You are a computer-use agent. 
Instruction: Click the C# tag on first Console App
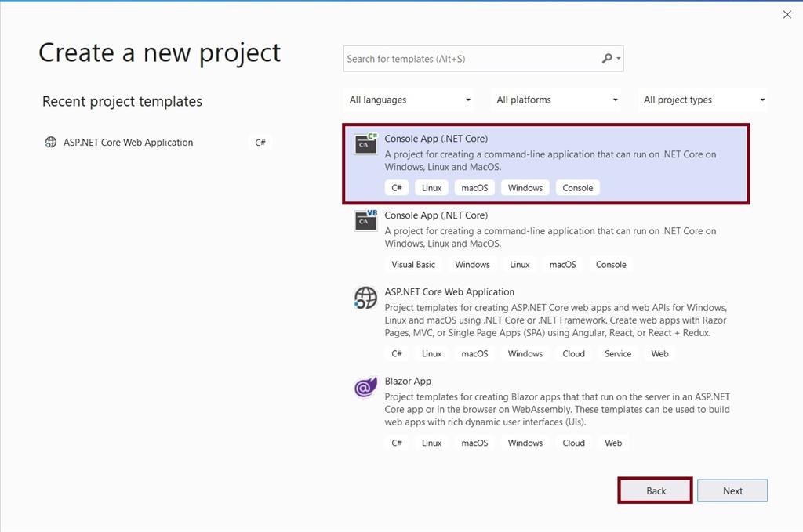point(396,188)
